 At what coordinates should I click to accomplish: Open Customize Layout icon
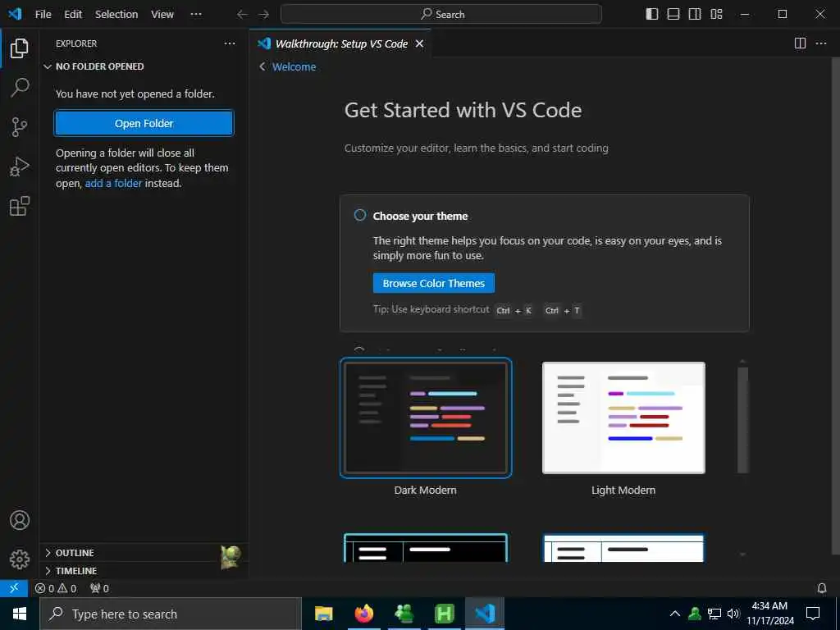pos(716,14)
